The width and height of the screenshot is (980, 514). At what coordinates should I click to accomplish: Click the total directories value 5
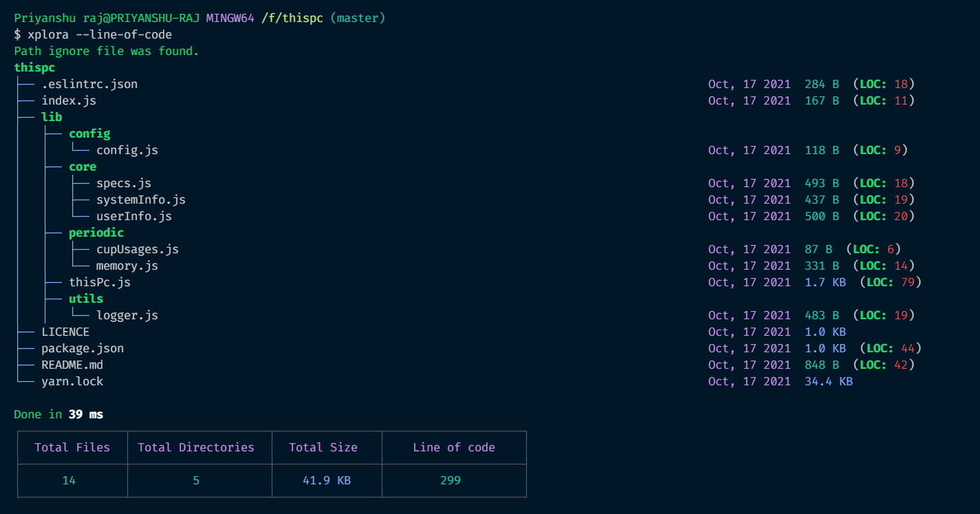click(x=196, y=480)
